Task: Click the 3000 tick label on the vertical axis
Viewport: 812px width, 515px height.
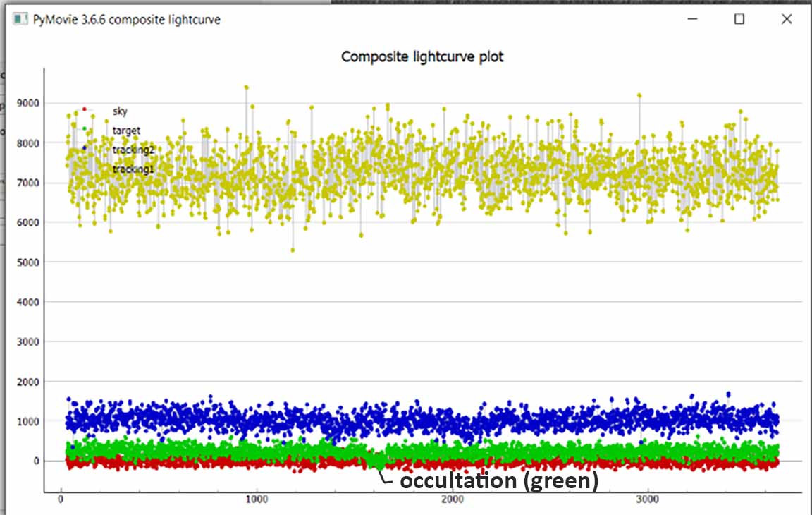Action: (x=28, y=342)
